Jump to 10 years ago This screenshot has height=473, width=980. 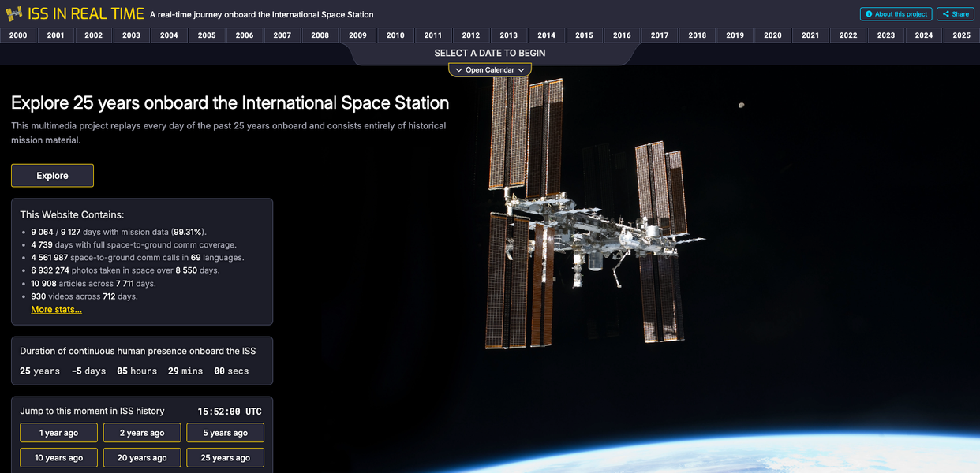coord(59,458)
